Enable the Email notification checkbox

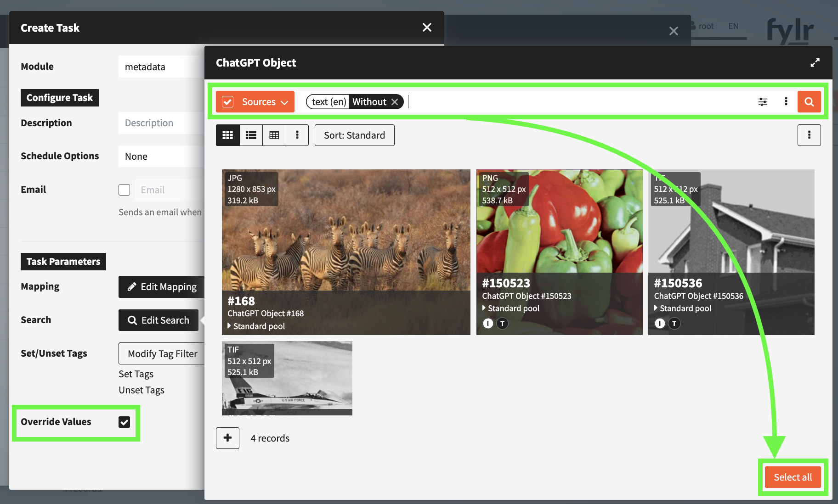pos(124,190)
